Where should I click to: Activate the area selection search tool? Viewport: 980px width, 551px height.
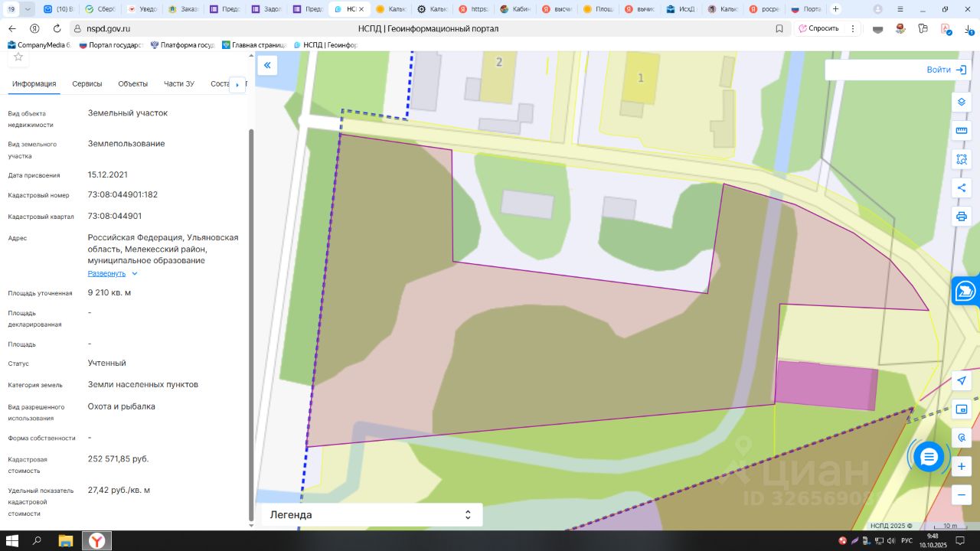(x=962, y=159)
